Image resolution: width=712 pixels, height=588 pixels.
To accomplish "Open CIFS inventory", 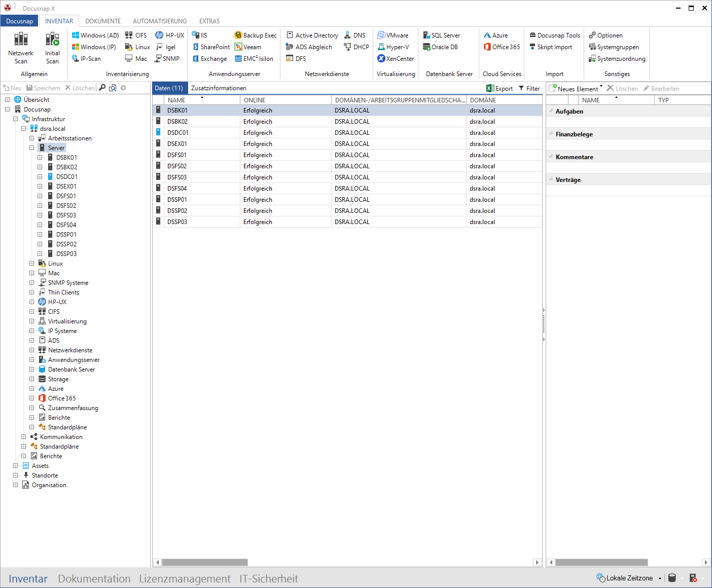I will pyautogui.click(x=136, y=35).
